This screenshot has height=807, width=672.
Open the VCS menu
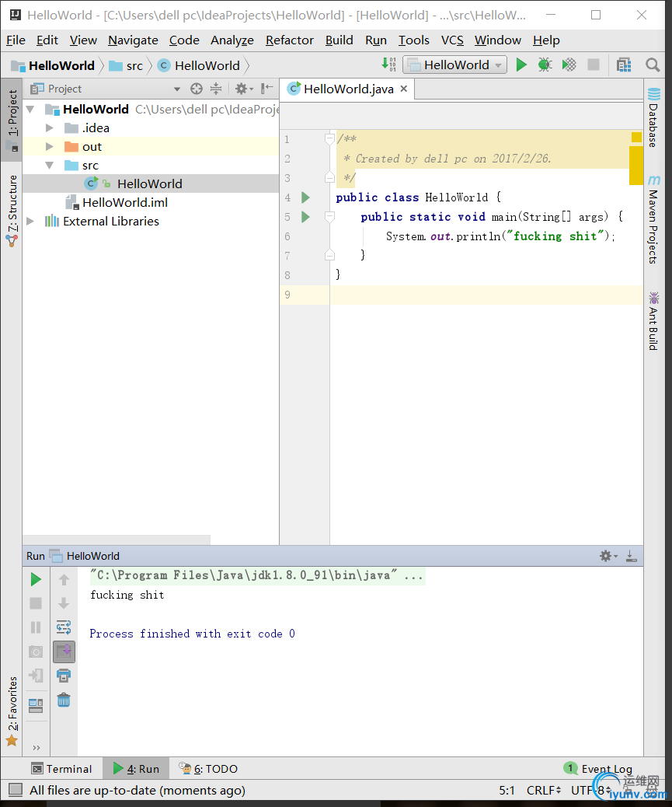[452, 40]
